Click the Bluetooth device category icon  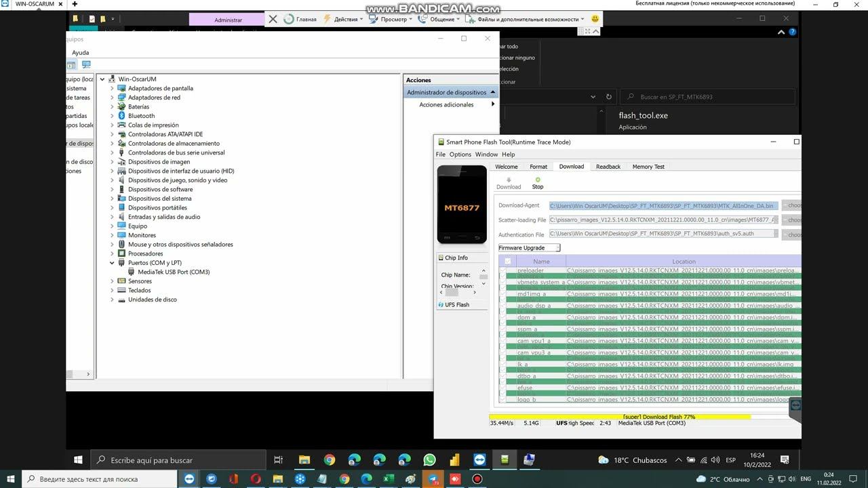[x=121, y=116]
